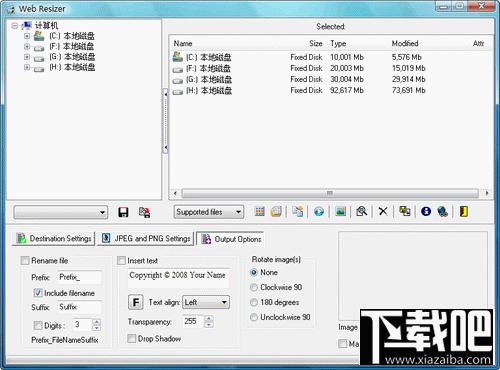
Task: Click the globe website icon
Action: pyautogui.click(x=443, y=211)
